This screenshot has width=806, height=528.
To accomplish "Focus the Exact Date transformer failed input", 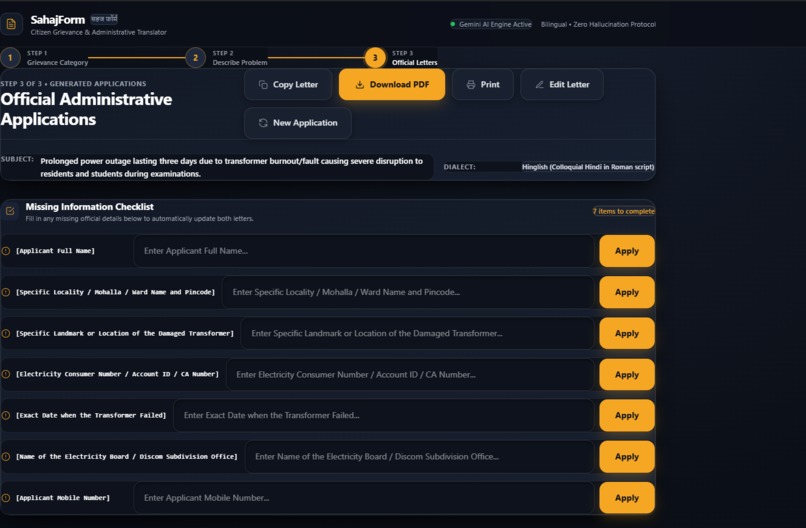I will point(384,415).
